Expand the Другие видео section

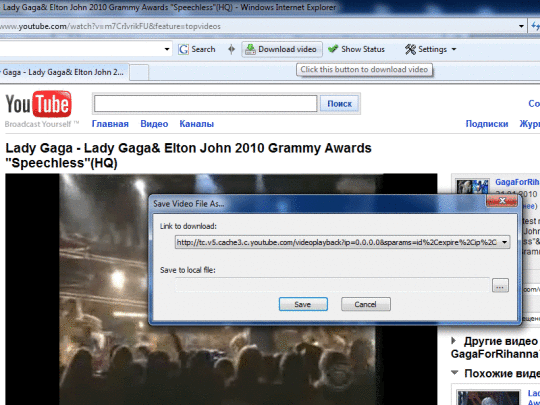click(x=454, y=341)
